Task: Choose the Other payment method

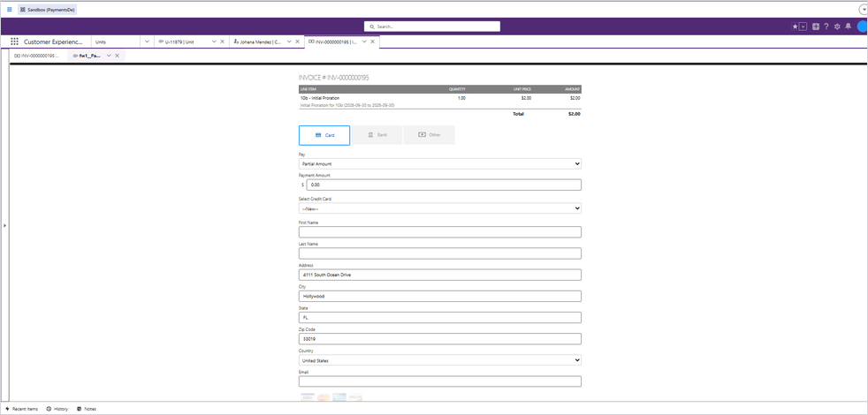Action: point(430,135)
